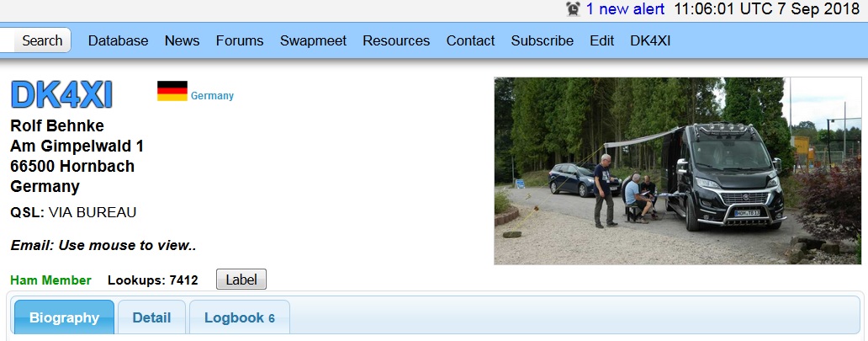868x341 pixels.
Task: Open the Database menu
Action: 118,41
